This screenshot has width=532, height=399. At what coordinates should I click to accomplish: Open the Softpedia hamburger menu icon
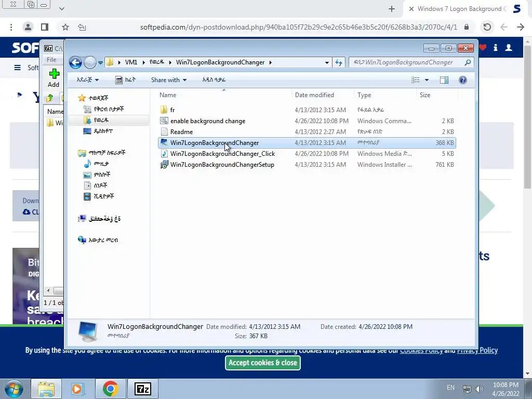click(17, 68)
